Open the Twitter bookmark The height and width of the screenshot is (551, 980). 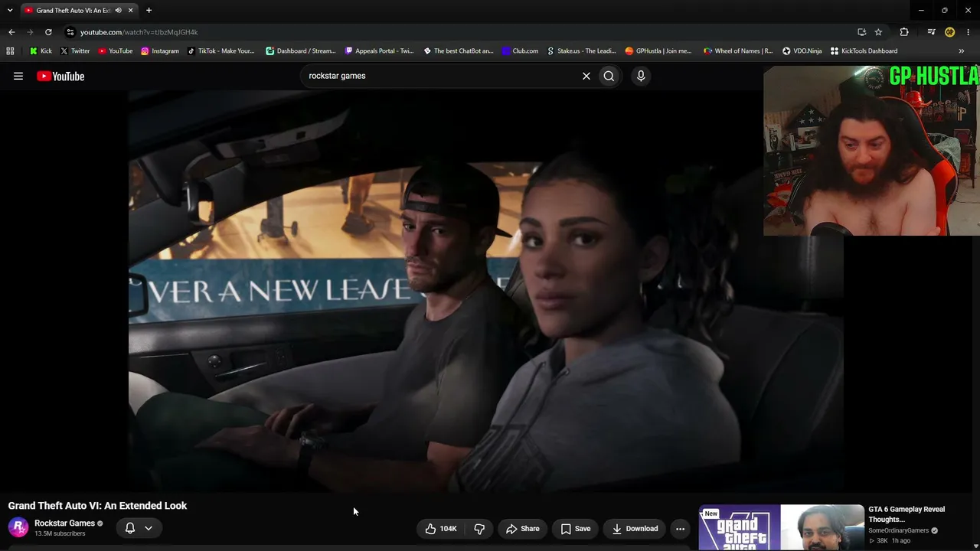[74, 51]
